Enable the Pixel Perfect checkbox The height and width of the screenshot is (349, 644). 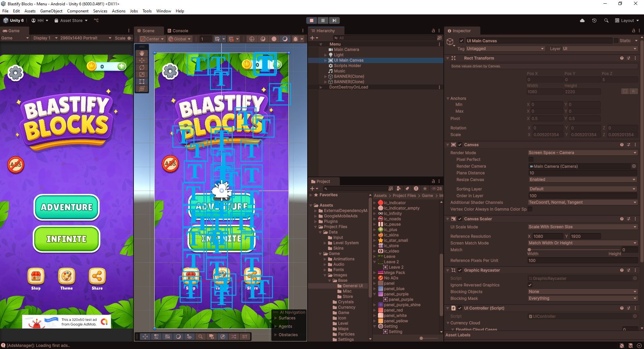pos(531,159)
